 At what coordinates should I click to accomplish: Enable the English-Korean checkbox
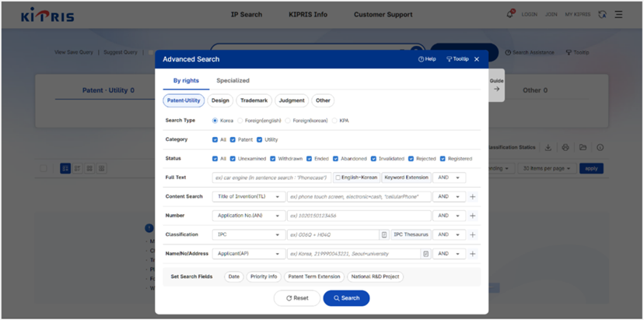(x=338, y=178)
